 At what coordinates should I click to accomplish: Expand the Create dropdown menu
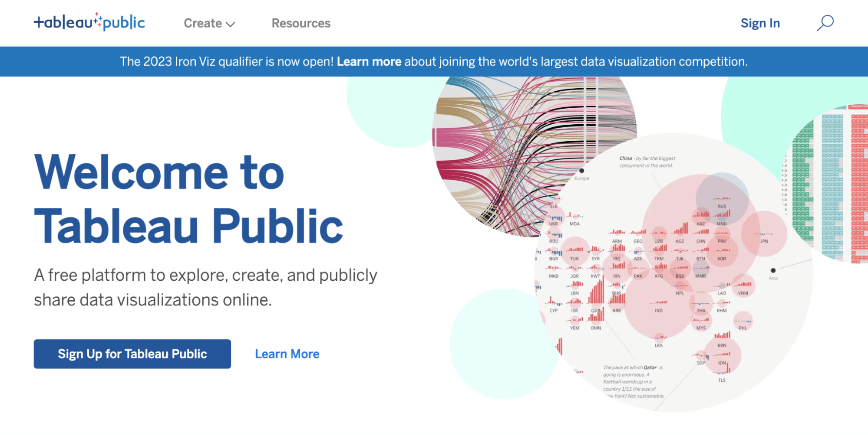click(209, 23)
